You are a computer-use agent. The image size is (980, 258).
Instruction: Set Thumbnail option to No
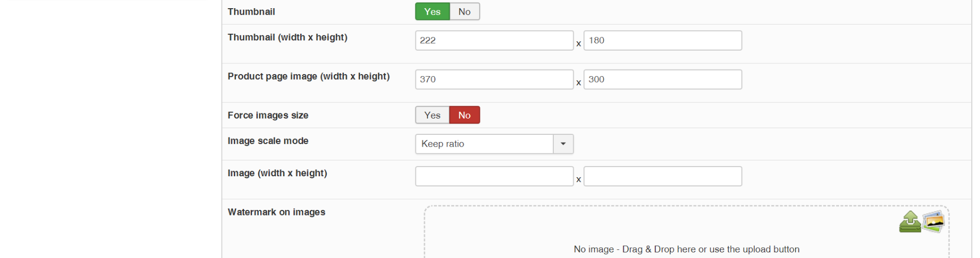[464, 12]
